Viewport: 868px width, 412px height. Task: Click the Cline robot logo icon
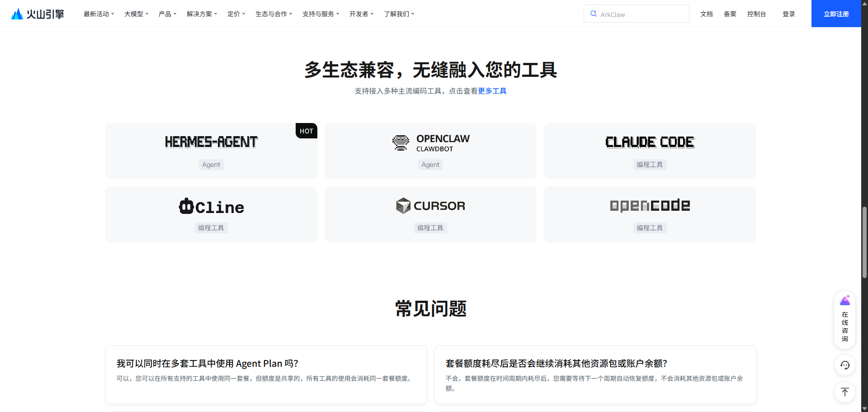186,206
